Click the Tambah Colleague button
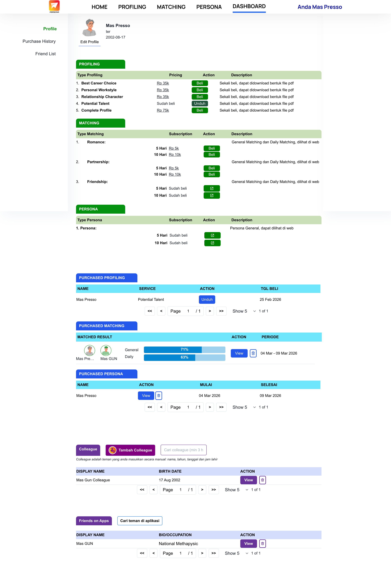This screenshot has height=588, width=391. 130,450
